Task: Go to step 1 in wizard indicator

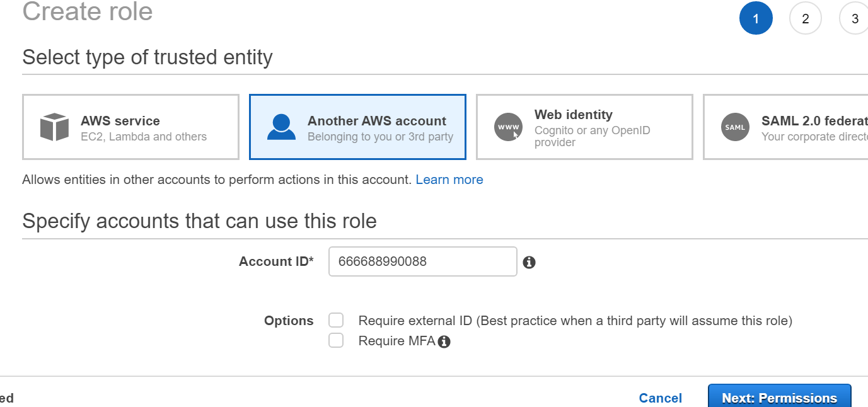Action: point(755,19)
